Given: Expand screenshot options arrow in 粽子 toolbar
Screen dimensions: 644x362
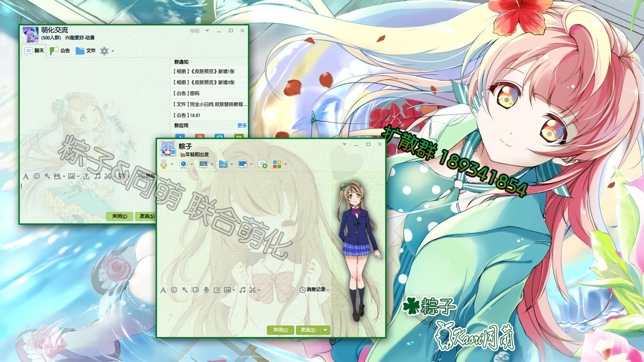Looking at the screenshot, I should click(259, 290).
